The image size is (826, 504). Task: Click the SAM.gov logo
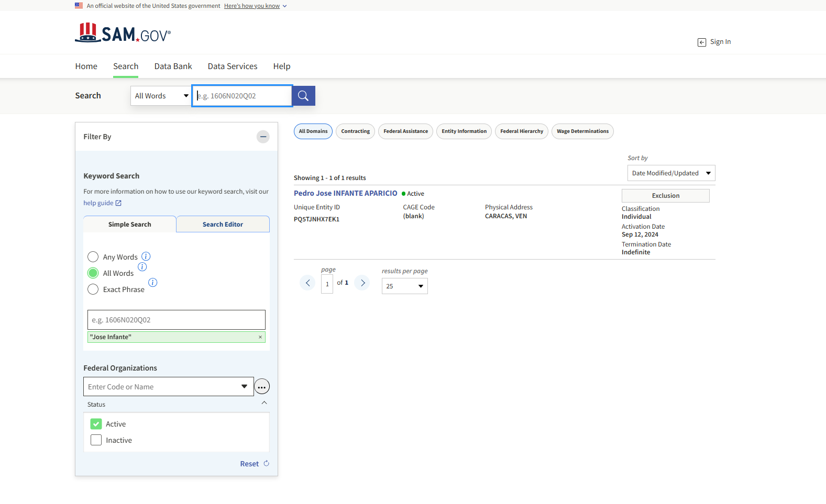[123, 33]
